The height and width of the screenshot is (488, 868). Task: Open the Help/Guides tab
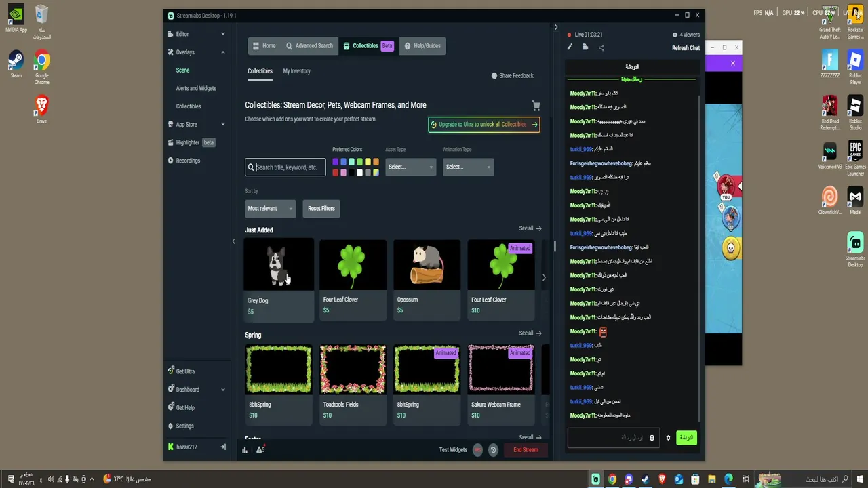click(422, 46)
